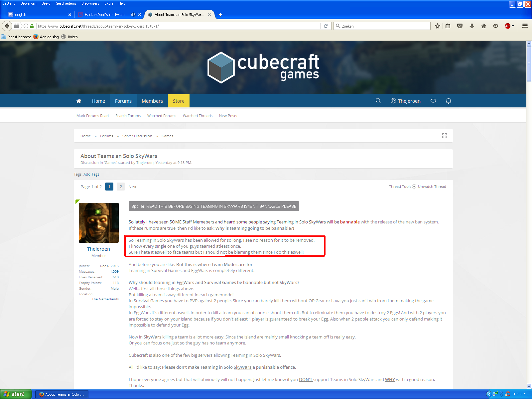Save the page to Pocket
Image resolution: width=532 pixels, height=399 pixels.
460,26
